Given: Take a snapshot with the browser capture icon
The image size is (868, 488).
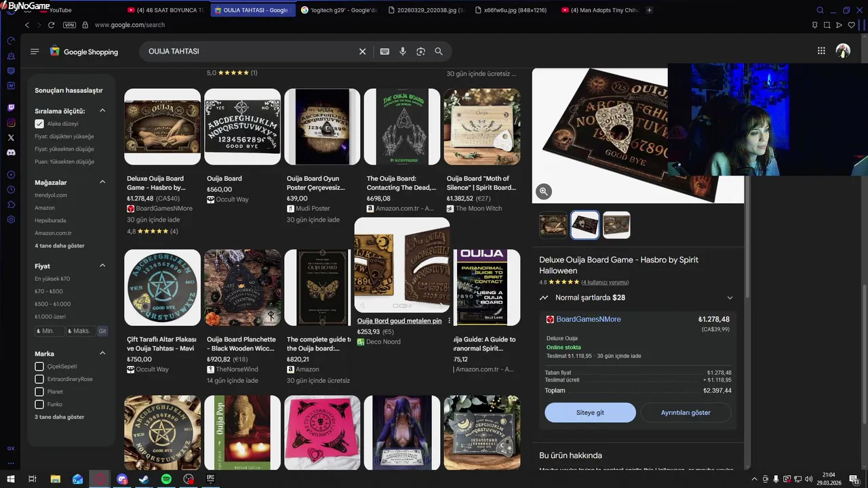Looking at the screenshot, I should pos(827,25).
